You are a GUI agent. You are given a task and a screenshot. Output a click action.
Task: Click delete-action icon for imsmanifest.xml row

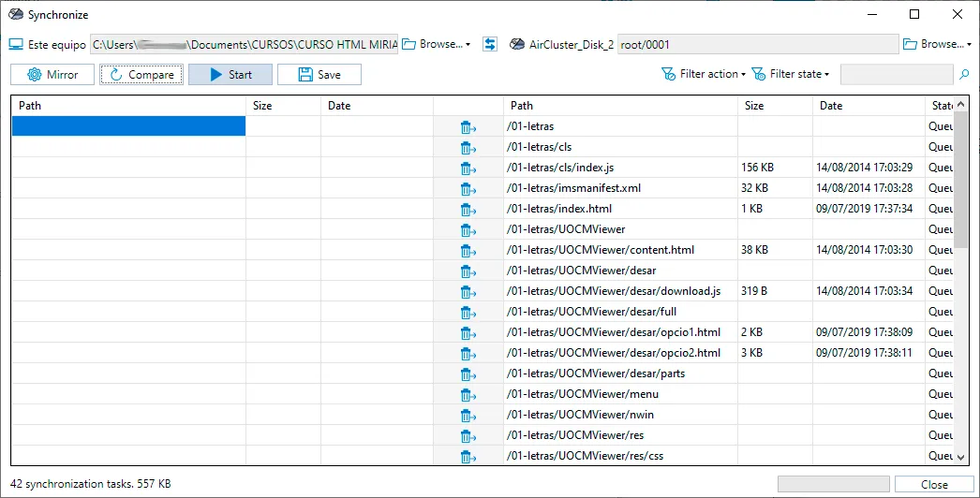tap(468, 189)
